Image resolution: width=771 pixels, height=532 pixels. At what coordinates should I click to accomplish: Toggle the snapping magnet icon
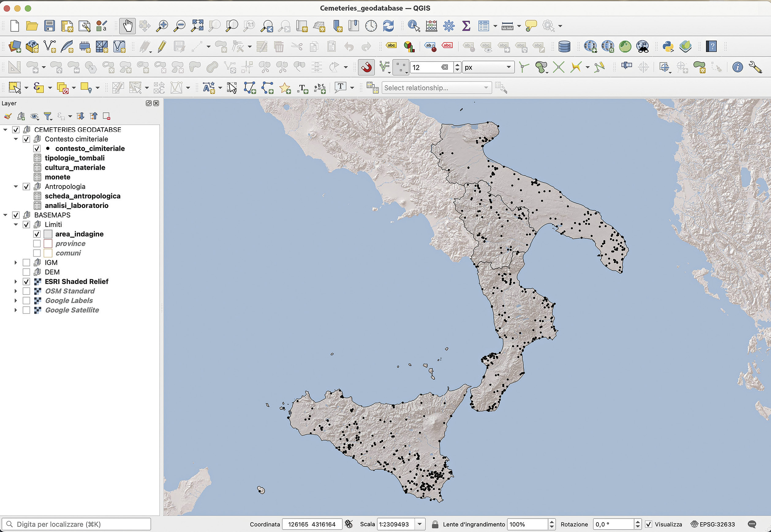pyautogui.click(x=366, y=68)
